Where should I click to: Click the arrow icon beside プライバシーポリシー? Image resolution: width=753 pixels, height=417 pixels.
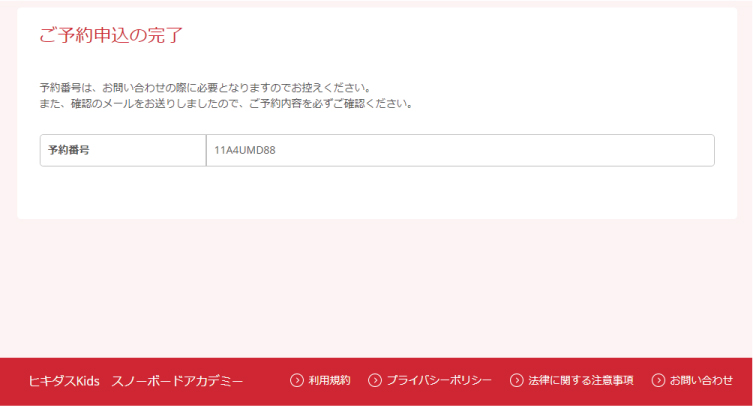375,380
